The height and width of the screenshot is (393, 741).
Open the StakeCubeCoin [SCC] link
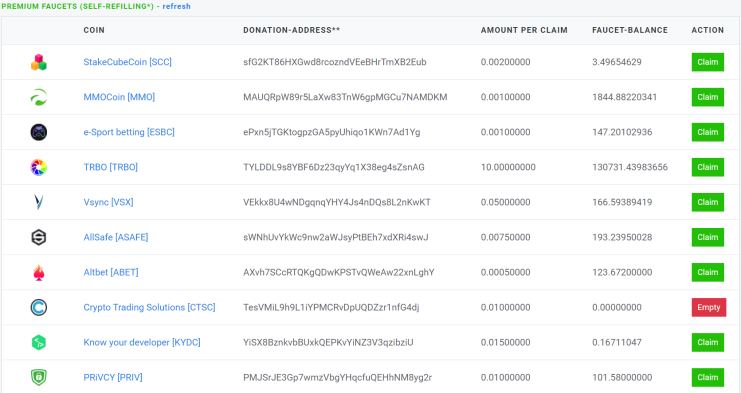(x=128, y=62)
